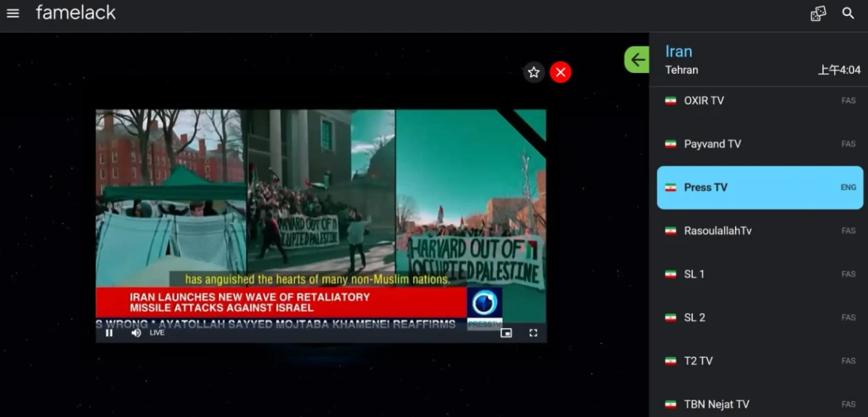Add channel to favorites with star
868x417 pixels.
coord(534,72)
